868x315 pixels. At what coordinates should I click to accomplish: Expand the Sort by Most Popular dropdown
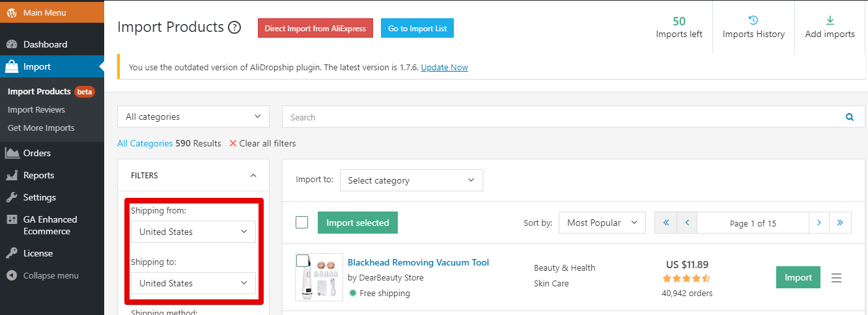click(x=602, y=223)
